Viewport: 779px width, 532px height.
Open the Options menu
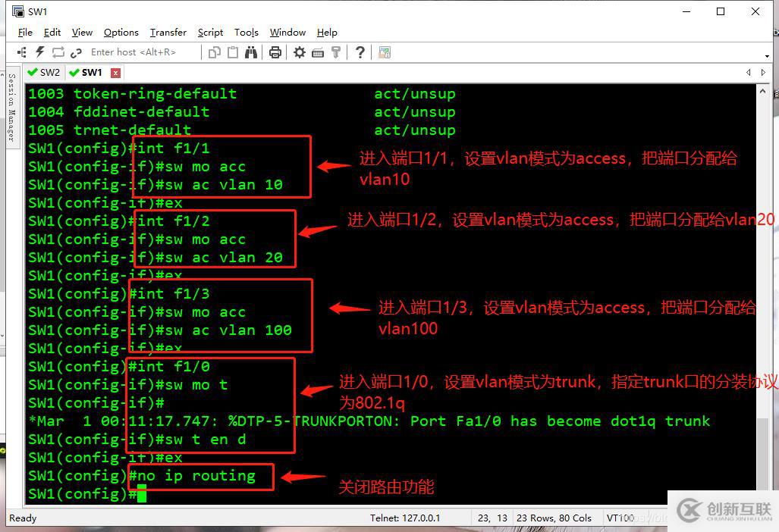tap(121, 33)
